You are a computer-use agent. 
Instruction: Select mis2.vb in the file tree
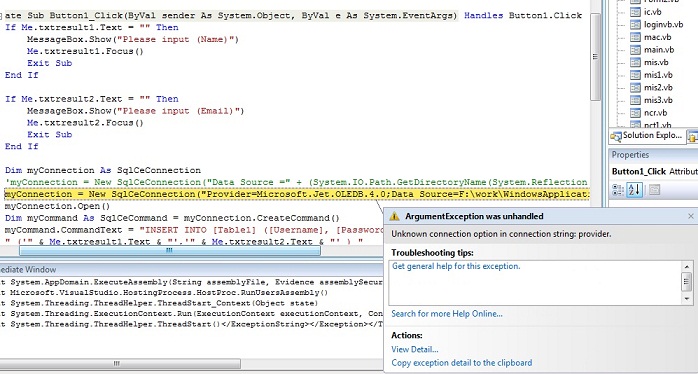(658, 87)
